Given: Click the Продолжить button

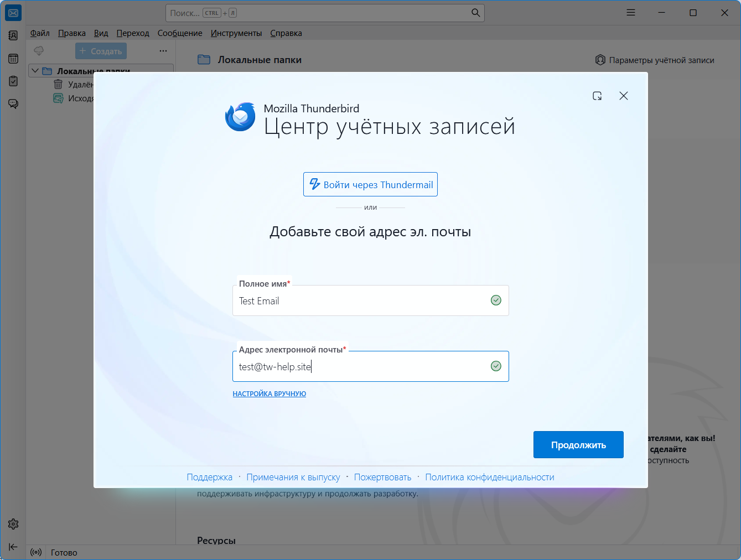Looking at the screenshot, I should click(x=578, y=445).
